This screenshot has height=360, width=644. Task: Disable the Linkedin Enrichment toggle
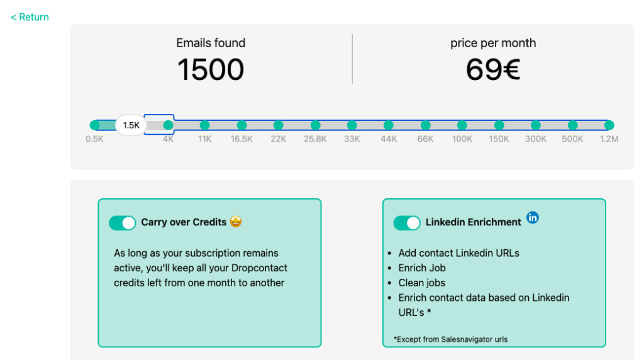click(407, 223)
